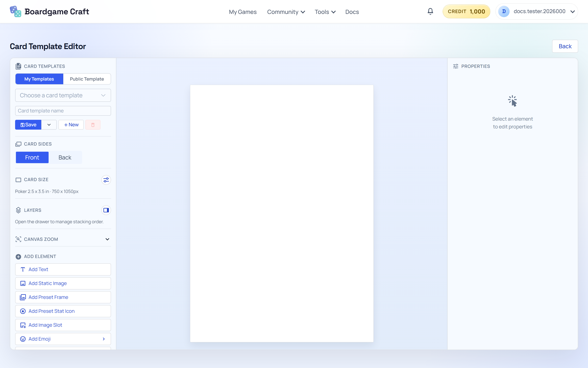Click the Card Sides icon
588x368 pixels.
pyautogui.click(x=18, y=144)
